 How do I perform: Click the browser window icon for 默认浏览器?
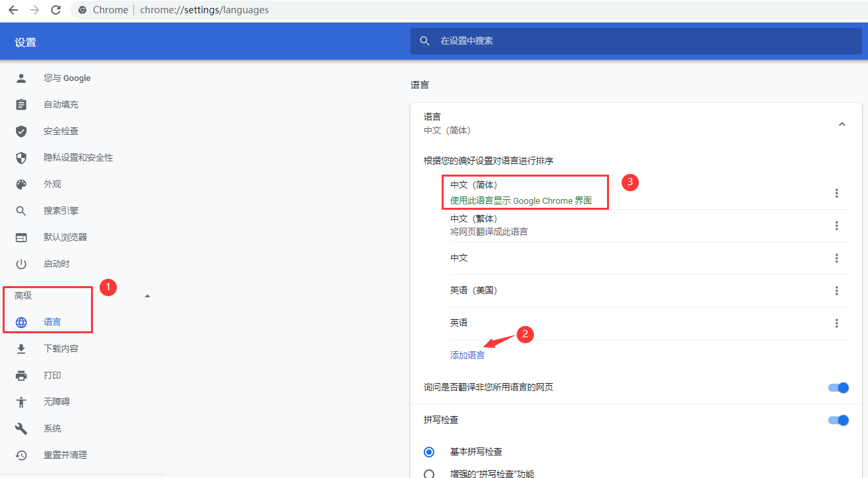point(21,238)
